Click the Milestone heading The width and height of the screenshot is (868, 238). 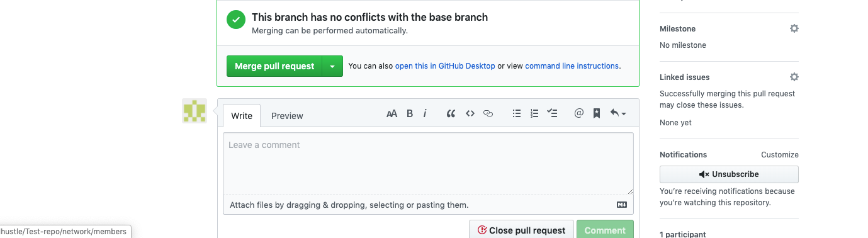click(x=677, y=29)
